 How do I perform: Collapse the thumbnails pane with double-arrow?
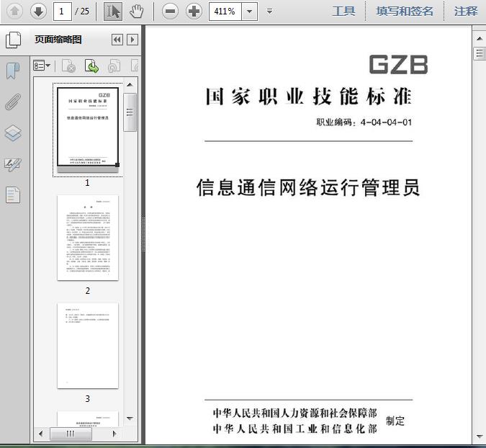point(117,40)
